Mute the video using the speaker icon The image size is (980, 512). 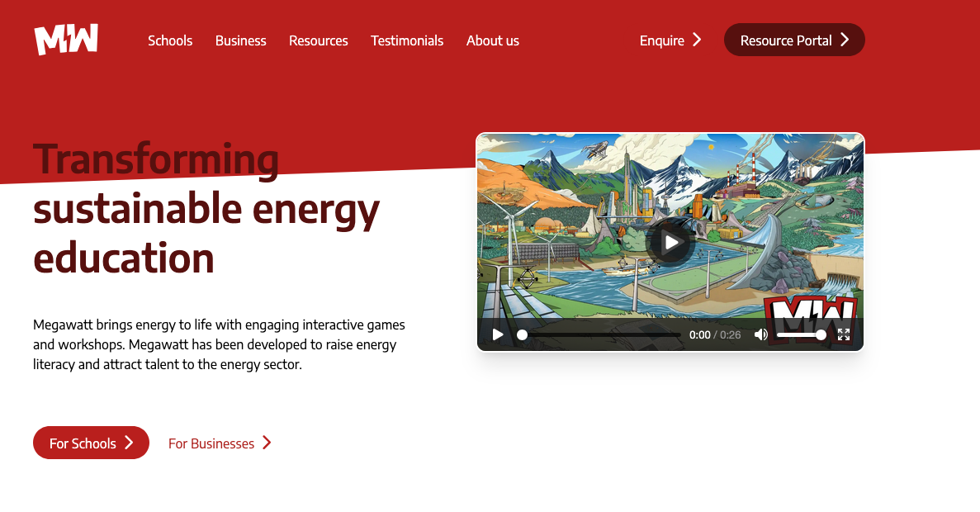[x=760, y=334]
